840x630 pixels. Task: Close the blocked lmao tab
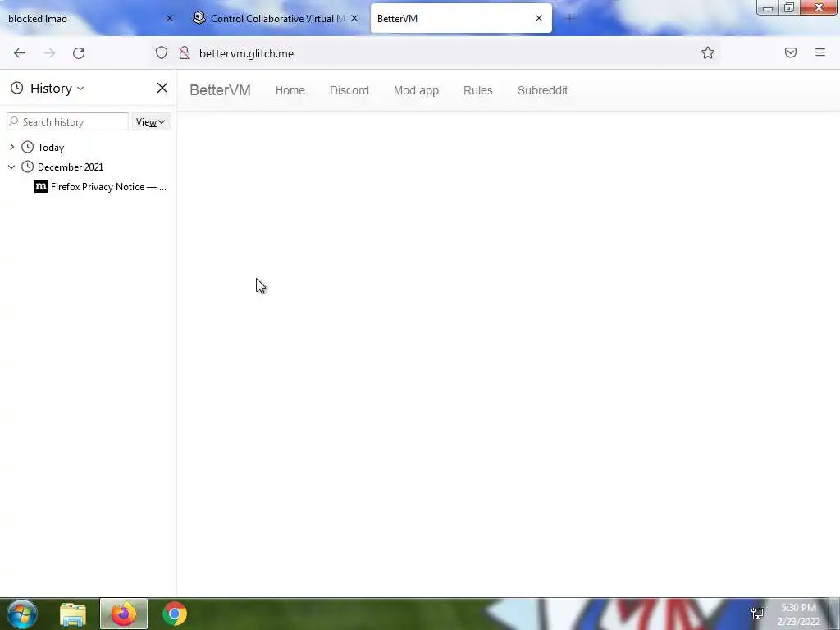[x=170, y=18]
